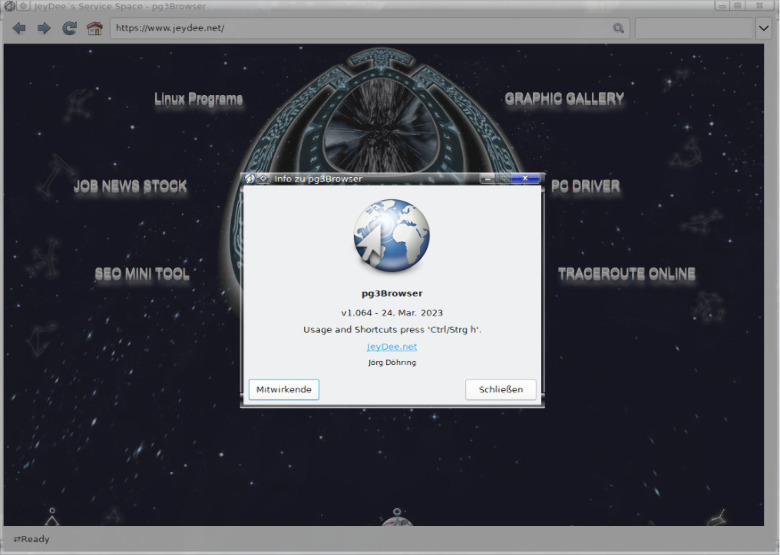
Task: Open the TRACEROUTE ONLINE link
Action: [626, 274]
